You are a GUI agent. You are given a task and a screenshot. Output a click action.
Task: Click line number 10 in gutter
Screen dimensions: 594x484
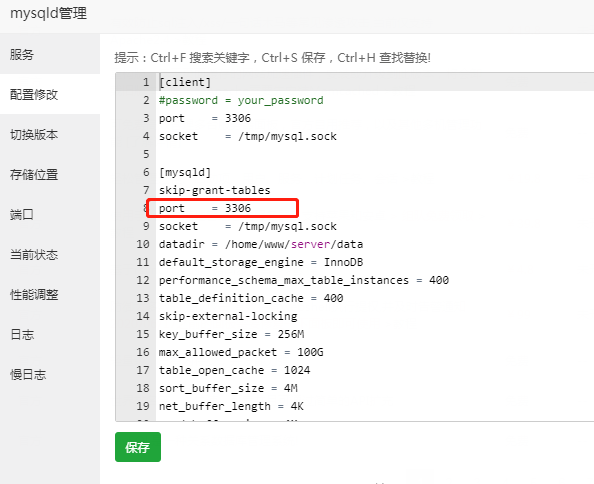[143, 244]
